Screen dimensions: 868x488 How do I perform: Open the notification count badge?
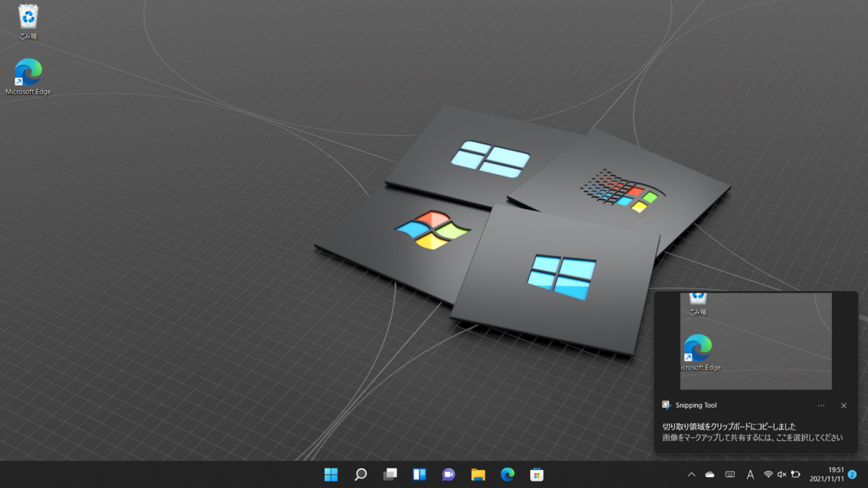852,474
